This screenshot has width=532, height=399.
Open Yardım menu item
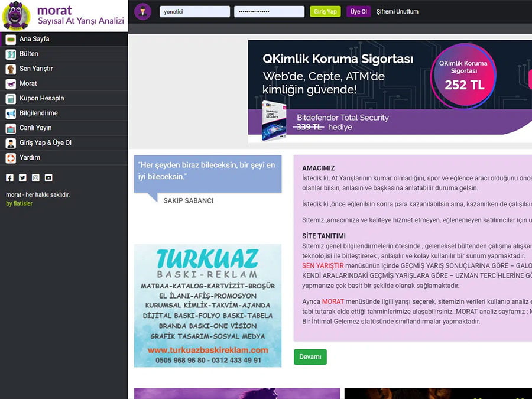click(x=64, y=158)
